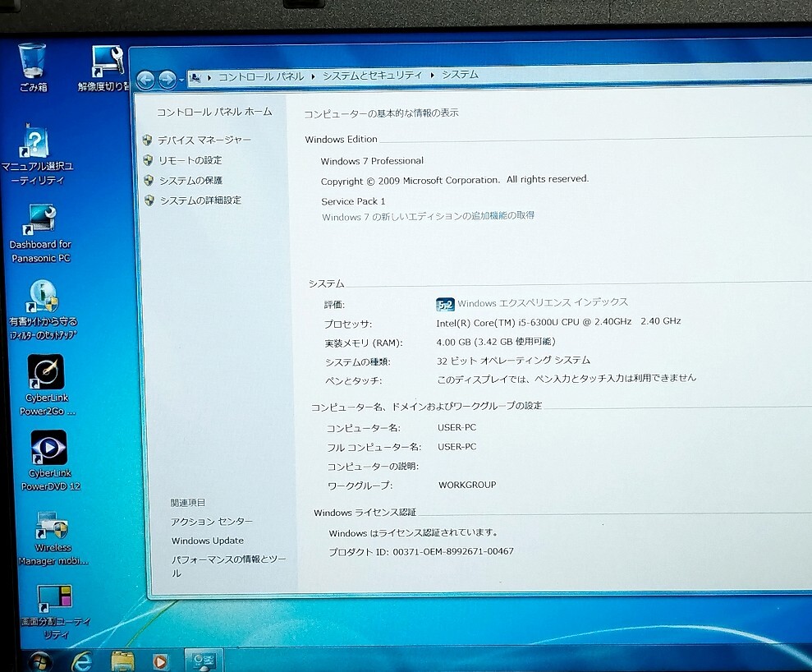Image resolution: width=812 pixels, height=672 pixels.
Task: Click the computer icon in address bar
Action: (x=195, y=78)
